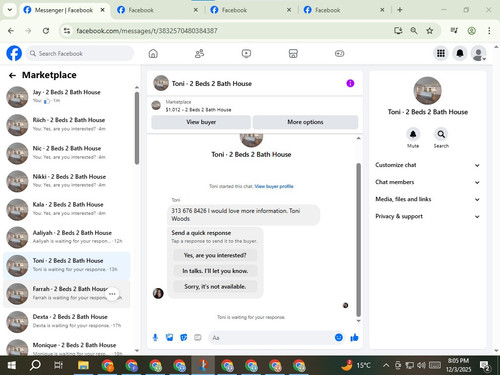500x375 pixels.
Task: Open Nic - 2 Beds 2 Bath House chat
Action: click(67, 153)
